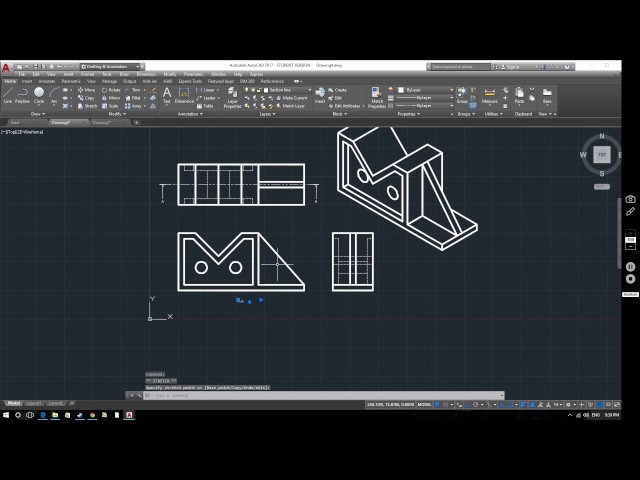
Task: Choose the Circle draw tool
Action: tap(39, 96)
